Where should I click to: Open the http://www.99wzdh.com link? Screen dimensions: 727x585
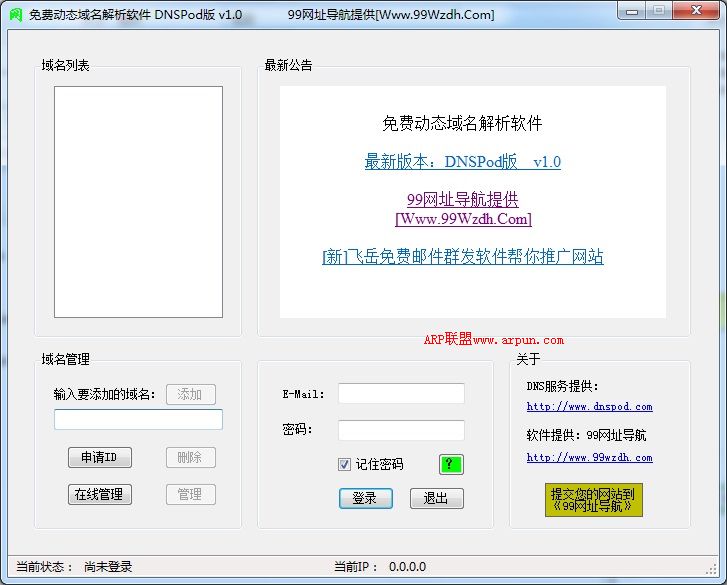(589, 458)
